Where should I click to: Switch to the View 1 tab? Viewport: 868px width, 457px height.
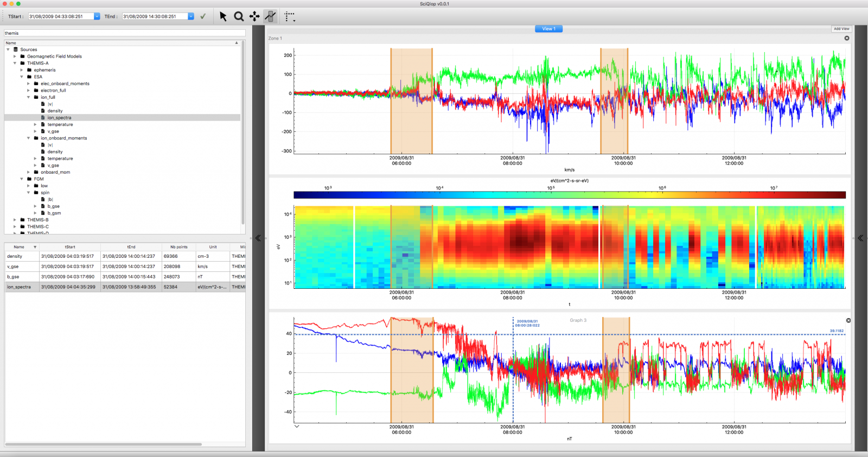point(548,29)
